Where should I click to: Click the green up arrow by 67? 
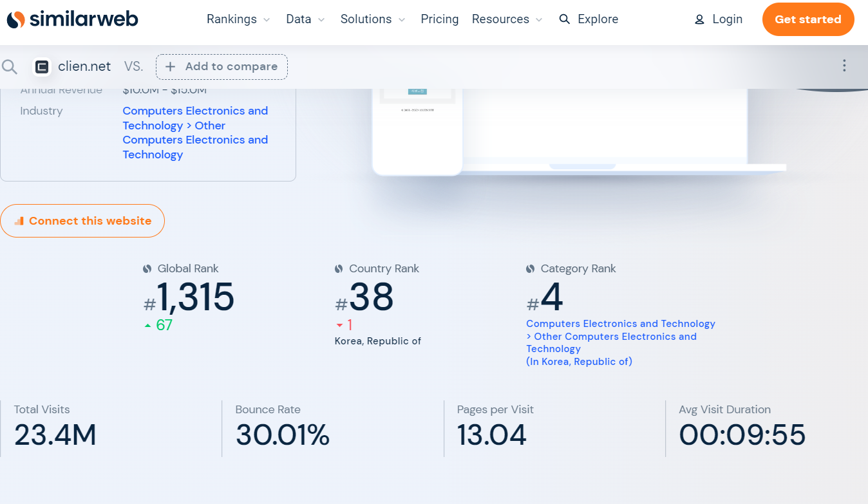pyautogui.click(x=148, y=326)
